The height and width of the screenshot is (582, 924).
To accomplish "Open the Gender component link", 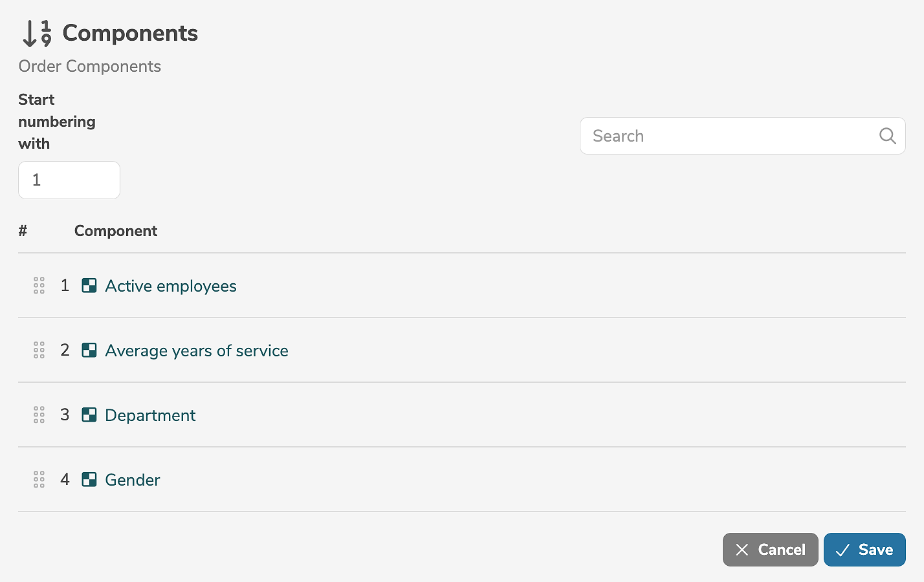I will [133, 480].
